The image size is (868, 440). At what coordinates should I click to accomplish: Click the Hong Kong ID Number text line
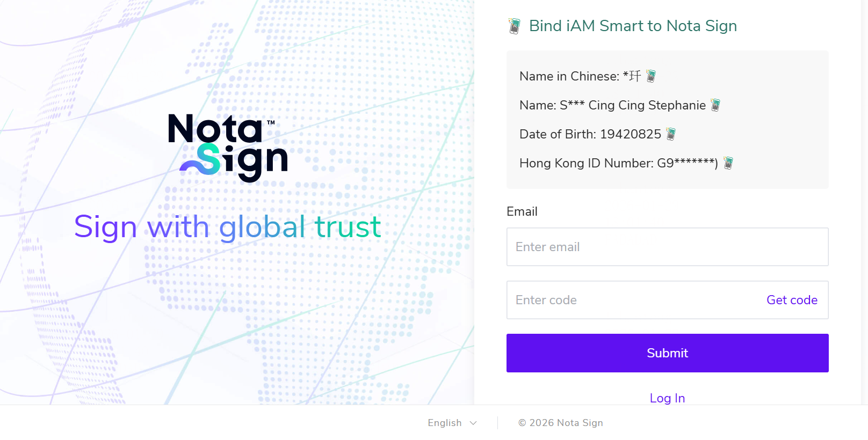[618, 163]
